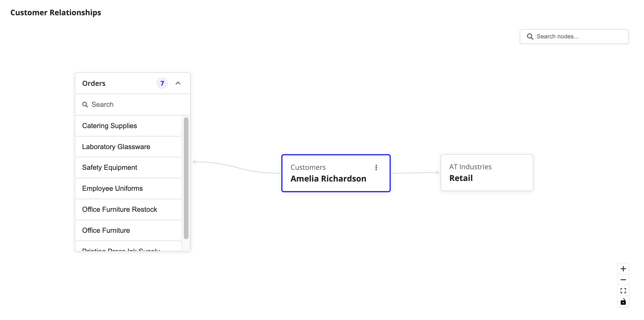Click the fit view icon
The height and width of the screenshot is (320, 644).
tap(623, 291)
